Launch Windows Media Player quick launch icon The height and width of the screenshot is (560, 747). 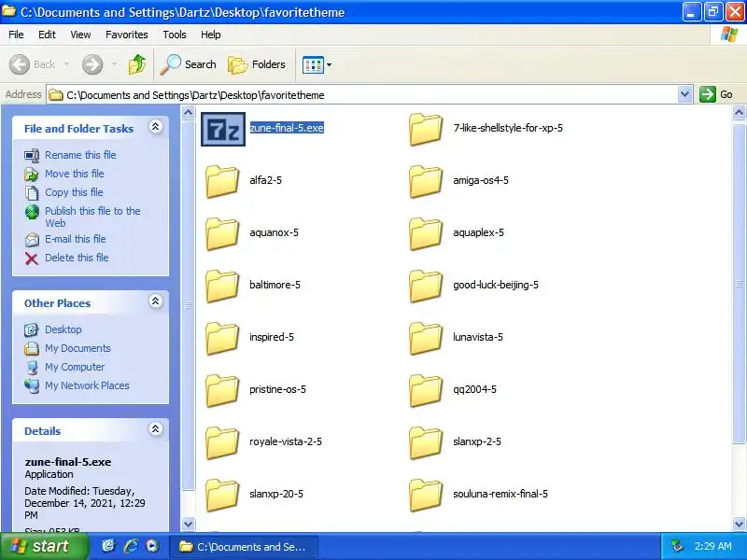point(152,546)
